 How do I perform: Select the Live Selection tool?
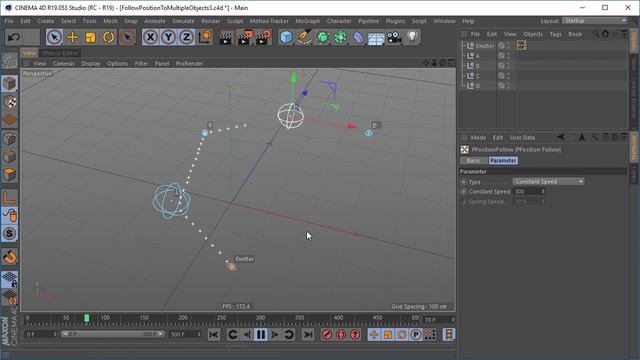(x=54, y=37)
